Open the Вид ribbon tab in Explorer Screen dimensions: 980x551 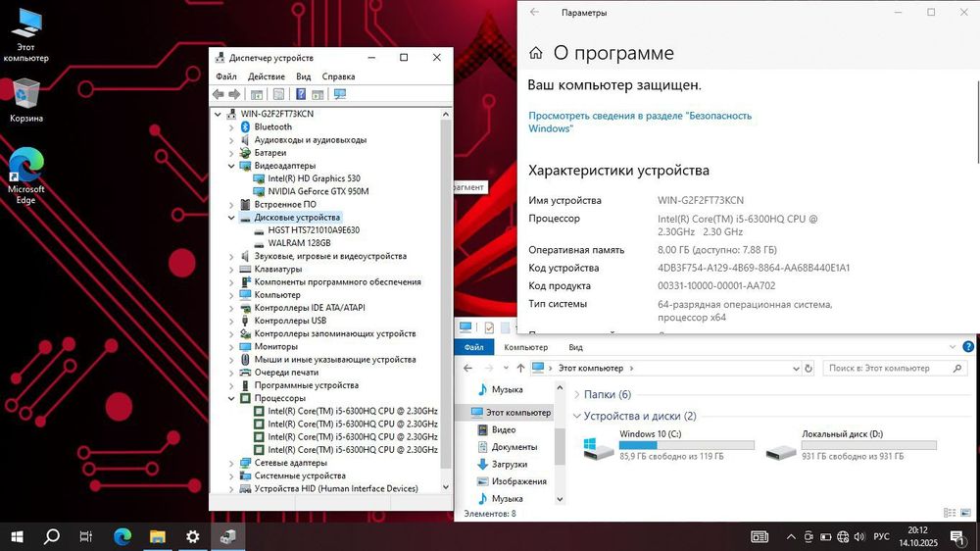pos(575,347)
